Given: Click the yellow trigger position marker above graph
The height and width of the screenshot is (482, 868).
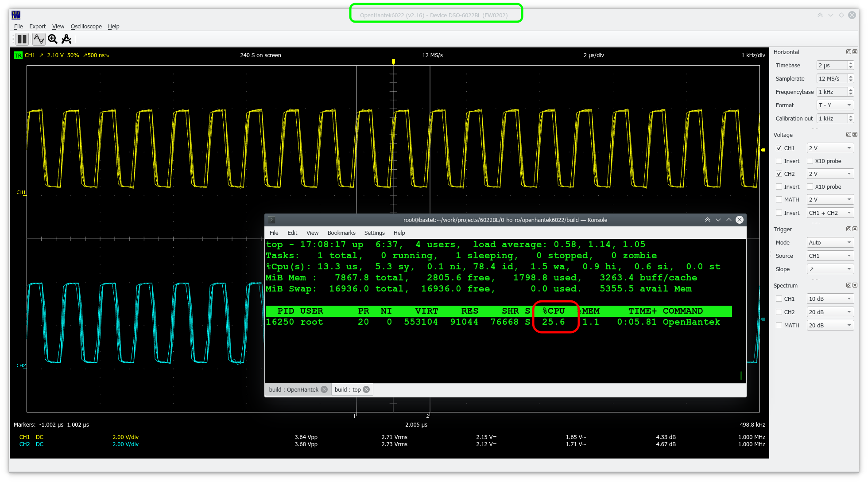Looking at the screenshot, I should 393,62.
